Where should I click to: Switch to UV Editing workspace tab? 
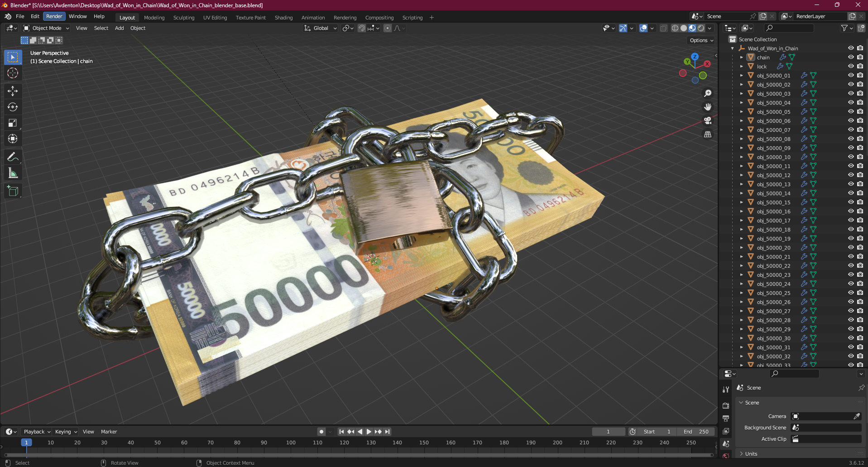click(215, 18)
